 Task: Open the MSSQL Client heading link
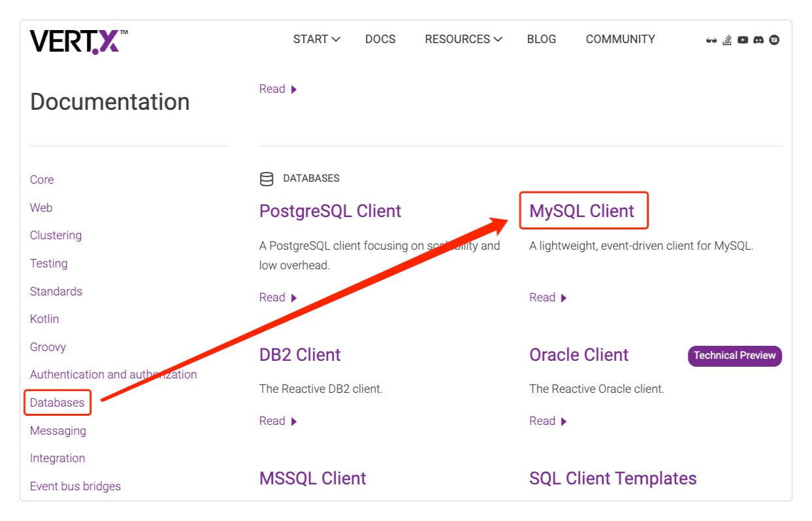(312, 479)
